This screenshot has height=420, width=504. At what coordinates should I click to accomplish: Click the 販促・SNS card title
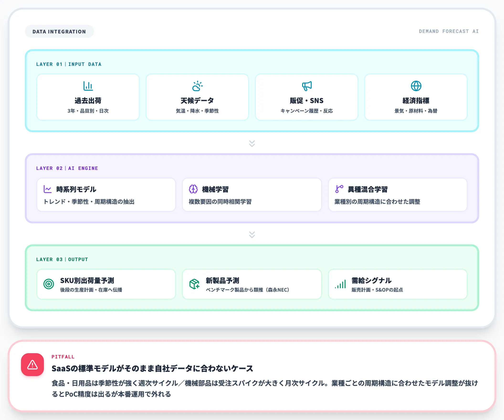[x=307, y=100]
